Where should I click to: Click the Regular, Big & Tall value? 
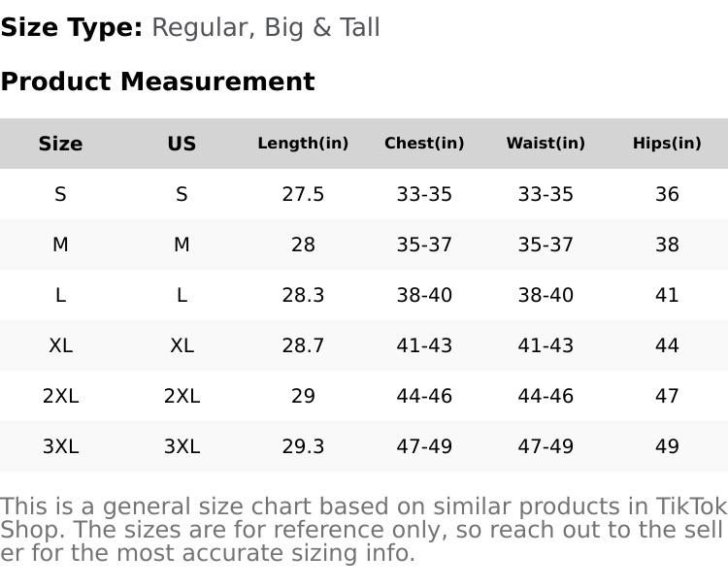coord(266,28)
